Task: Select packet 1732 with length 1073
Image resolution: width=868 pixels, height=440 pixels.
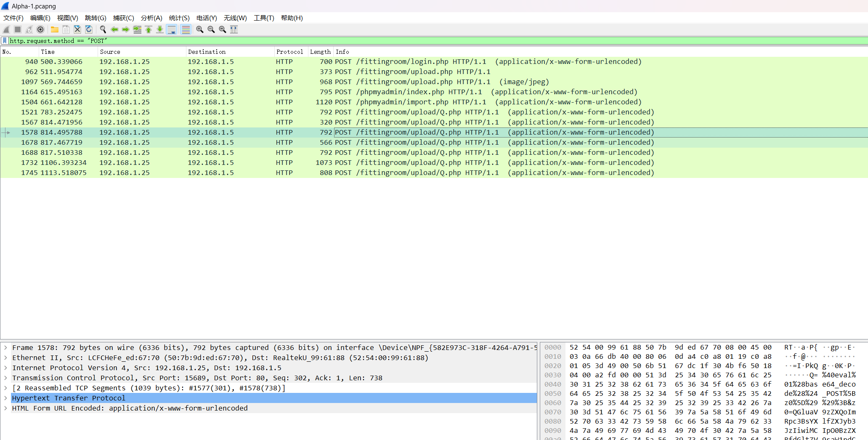Action: pyautogui.click(x=434, y=162)
